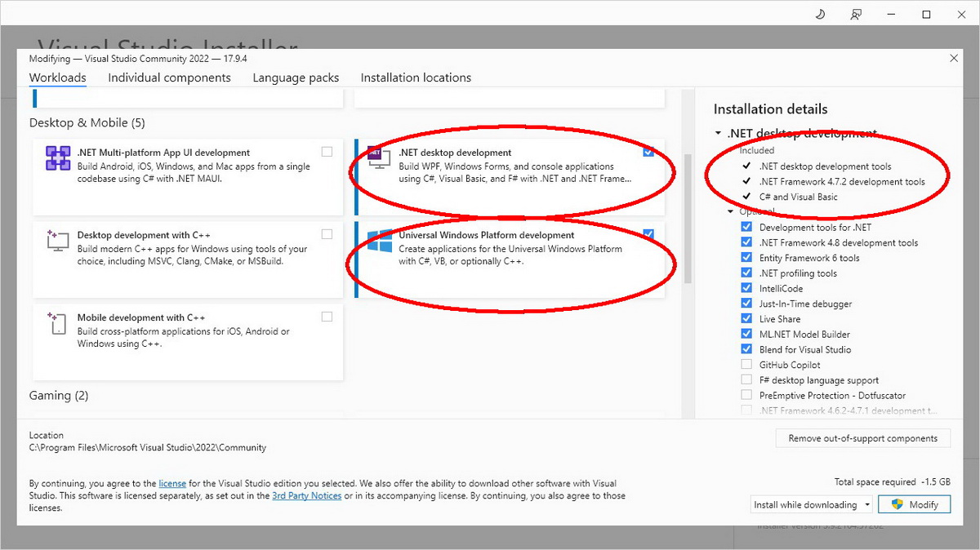Click the dark theme moon icon
980x550 pixels.
(x=819, y=14)
